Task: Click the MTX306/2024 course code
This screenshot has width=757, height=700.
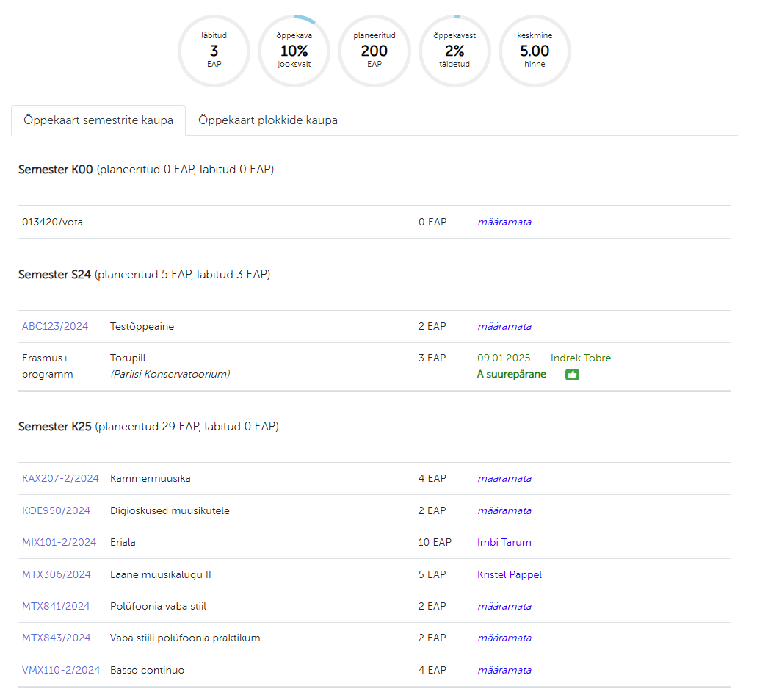Action: 57,575
